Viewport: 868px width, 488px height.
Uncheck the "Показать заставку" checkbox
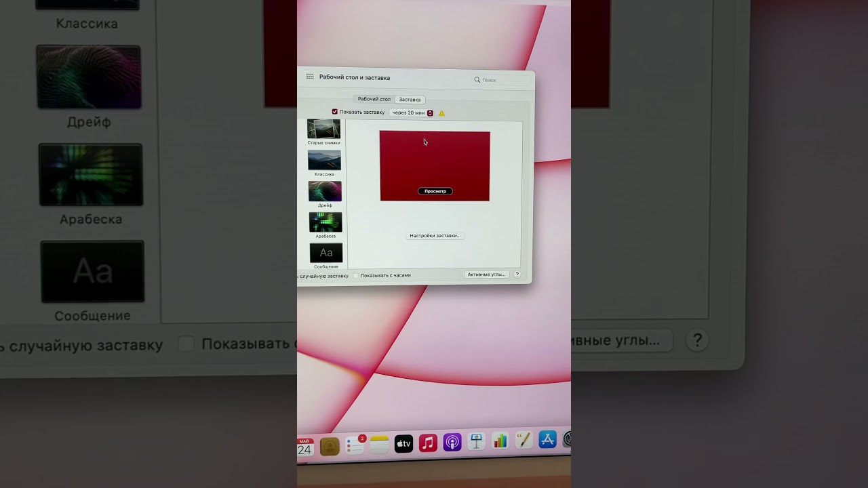(335, 112)
